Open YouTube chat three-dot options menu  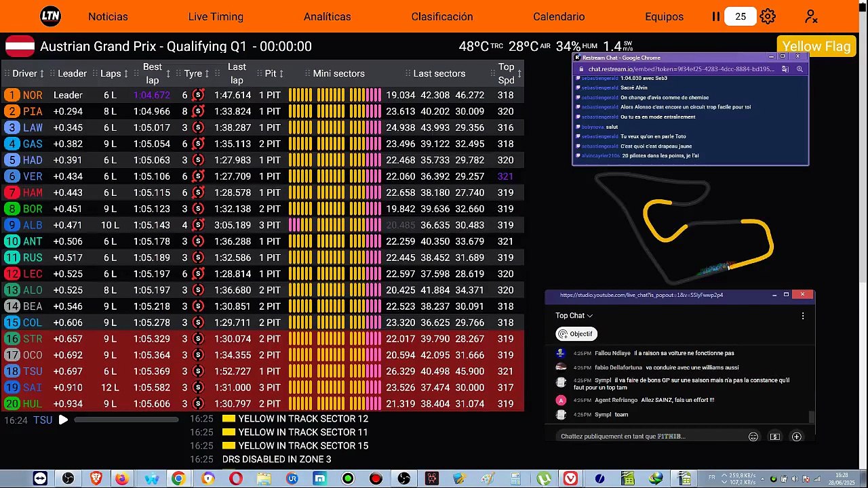(x=803, y=316)
